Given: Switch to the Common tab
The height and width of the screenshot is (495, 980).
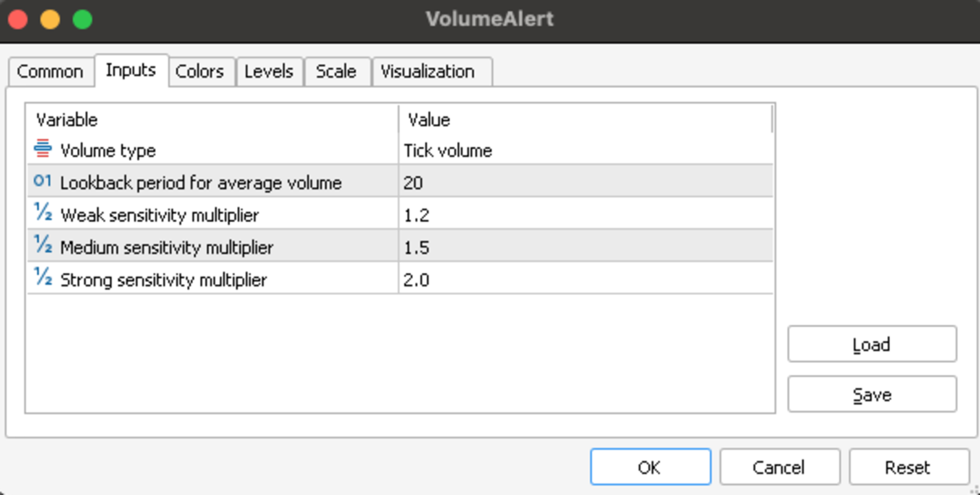Looking at the screenshot, I should point(50,71).
